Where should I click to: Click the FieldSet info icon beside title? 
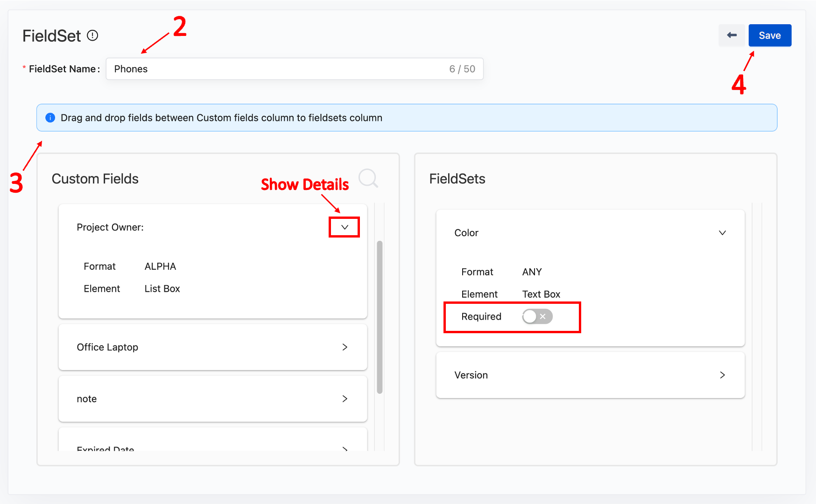(x=92, y=35)
